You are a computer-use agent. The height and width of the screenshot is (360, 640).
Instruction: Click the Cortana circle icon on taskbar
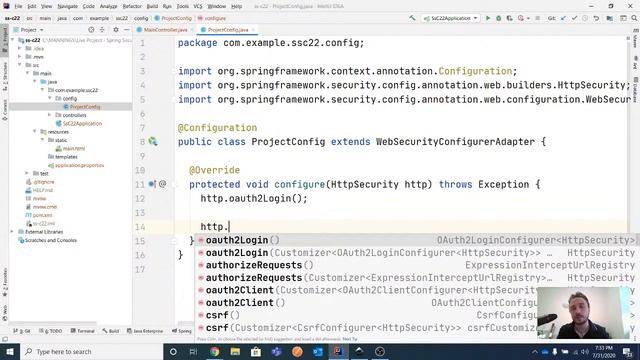tap(173, 351)
